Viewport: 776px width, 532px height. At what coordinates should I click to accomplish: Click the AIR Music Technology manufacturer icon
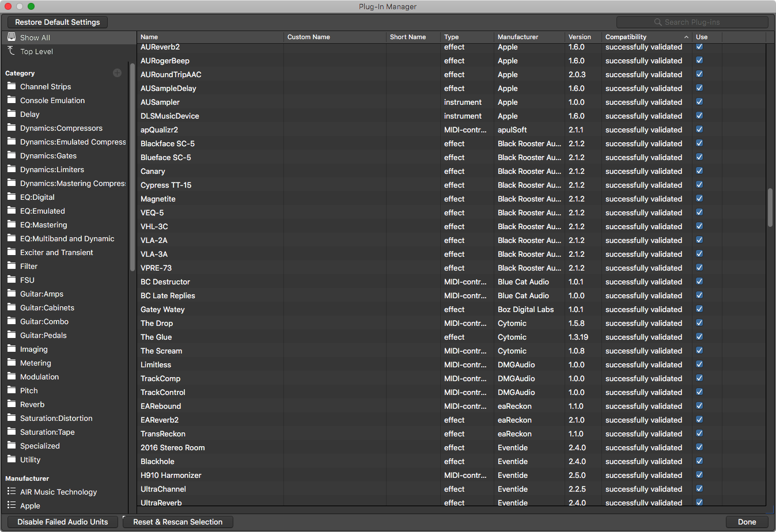pyautogui.click(x=12, y=492)
